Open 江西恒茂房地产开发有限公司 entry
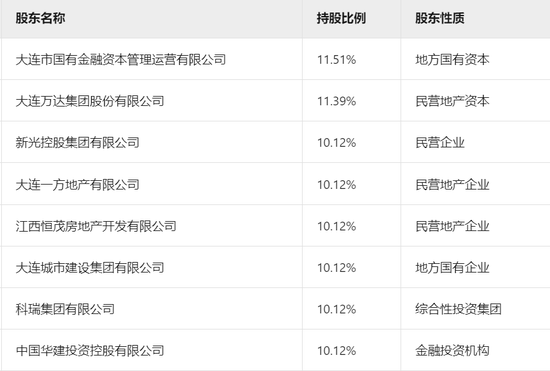Image resolution: width=550 pixels, height=371 pixels. (x=96, y=226)
